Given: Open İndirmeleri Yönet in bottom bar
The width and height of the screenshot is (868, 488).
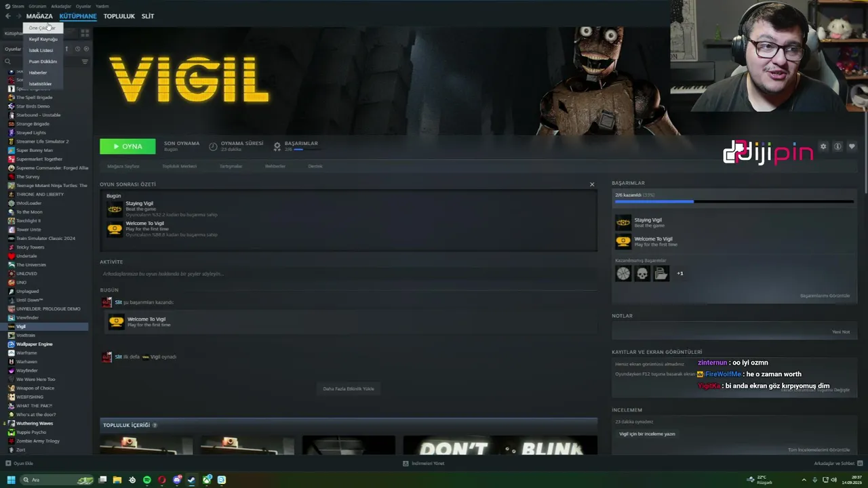Looking at the screenshot, I should coord(424,464).
